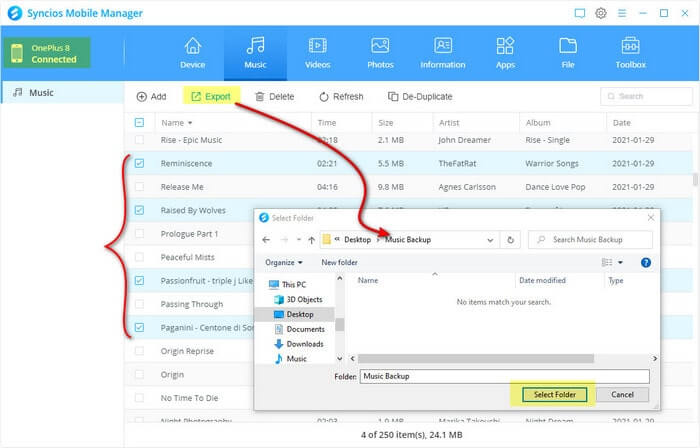Go up one folder level in dialog
700x448 pixels.
(312, 240)
